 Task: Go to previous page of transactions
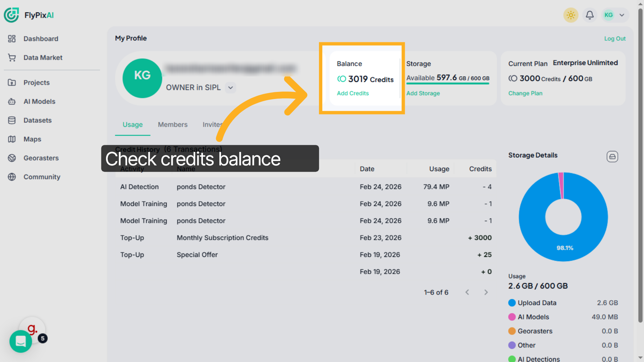coord(467,292)
